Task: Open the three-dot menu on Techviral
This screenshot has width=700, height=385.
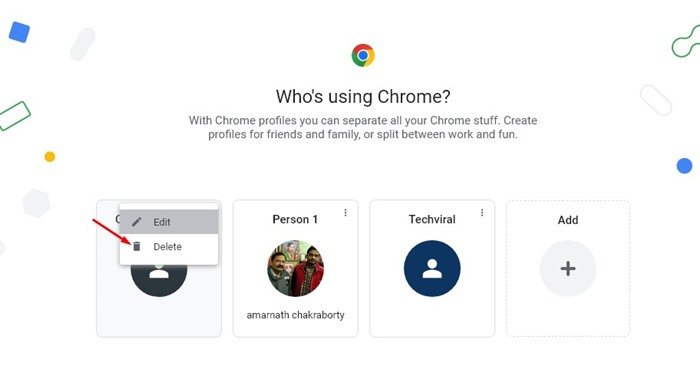Action: 482,213
